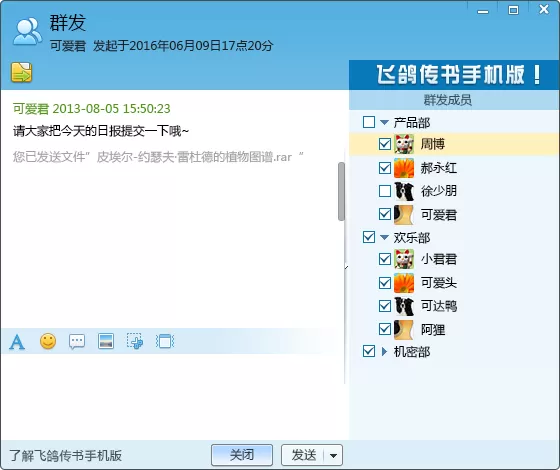The width and height of the screenshot is (560, 470).
Task: Uncheck the checkbox for 小君君
Action: click(385, 259)
